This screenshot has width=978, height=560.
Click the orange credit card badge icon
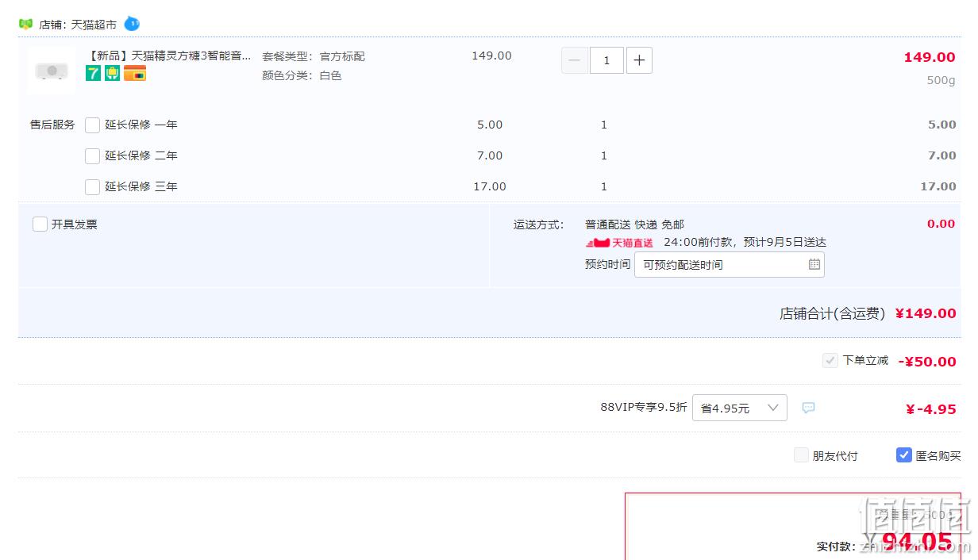click(135, 73)
